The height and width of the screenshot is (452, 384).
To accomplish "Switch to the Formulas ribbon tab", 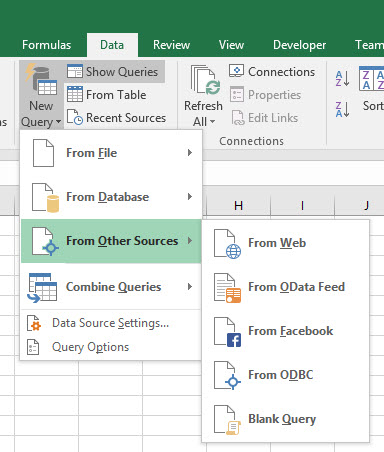I will (46, 45).
